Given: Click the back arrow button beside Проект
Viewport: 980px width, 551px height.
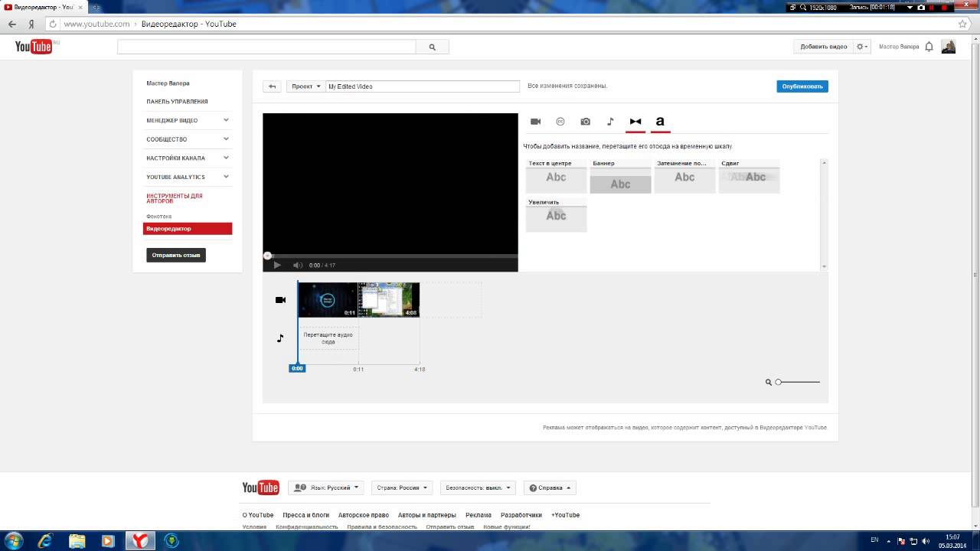Looking at the screenshot, I should 272,86.
